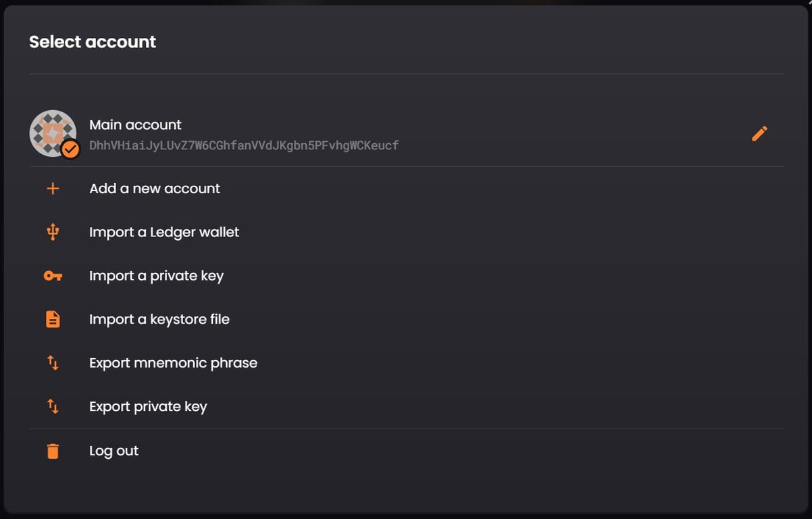
Task: Select the Main account identicon avatar
Action: click(x=51, y=132)
